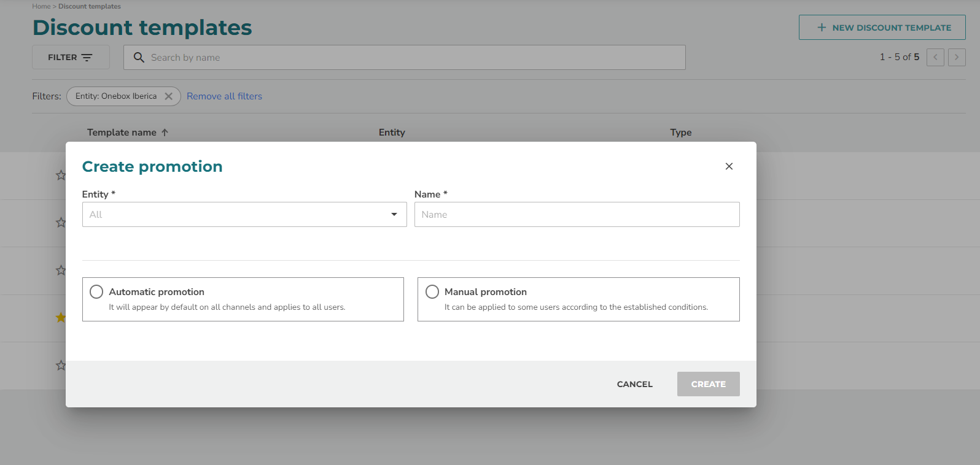Click the search magnifier icon
980x465 pixels.
(139, 58)
